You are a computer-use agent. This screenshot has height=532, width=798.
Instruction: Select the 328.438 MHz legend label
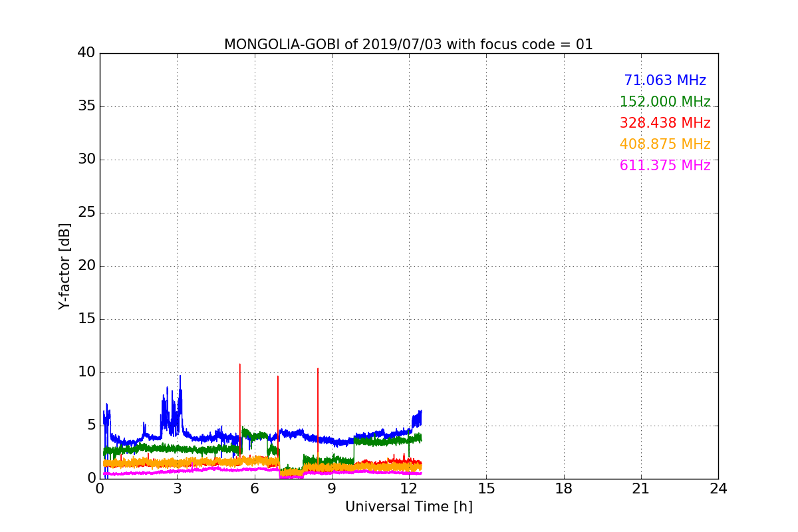pos(665,123)
